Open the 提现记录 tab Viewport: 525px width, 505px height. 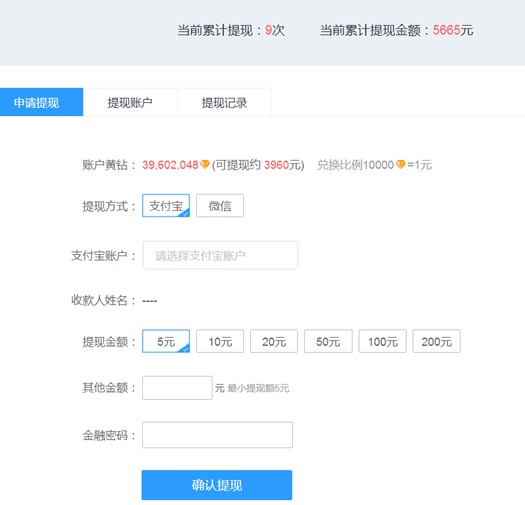[x=224, y=102]
